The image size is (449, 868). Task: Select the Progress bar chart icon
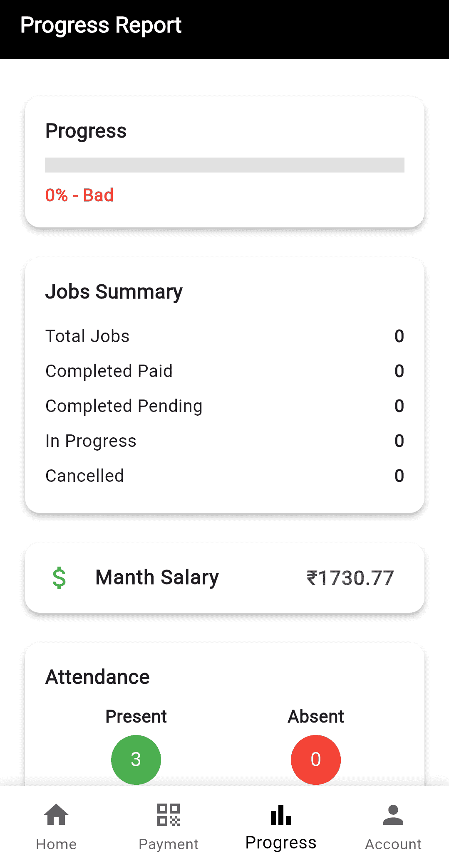point(281,814)
